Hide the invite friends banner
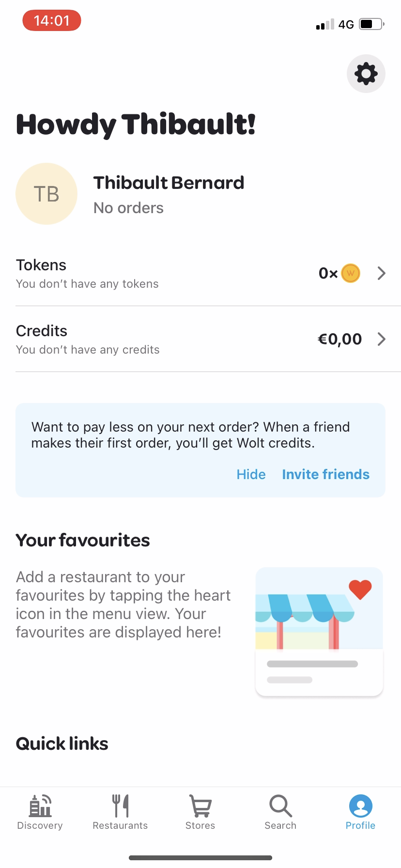This screenshot has height=868, width=401. [251, 474]
